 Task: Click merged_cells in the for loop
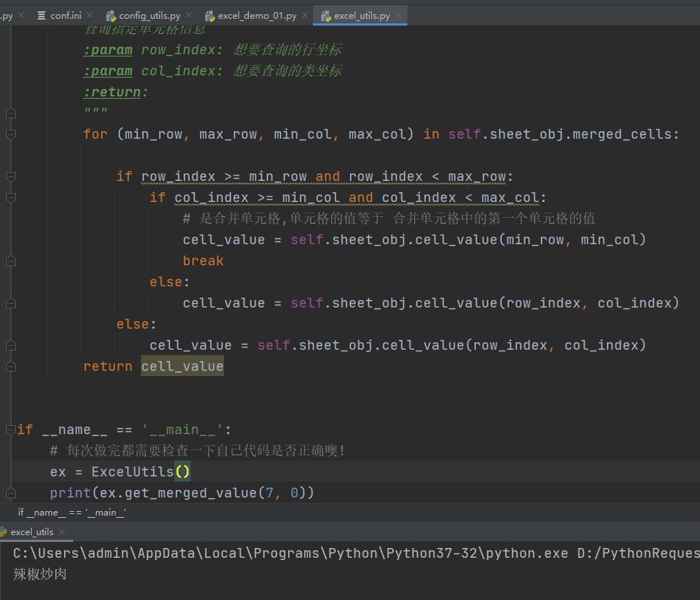pyautogui.click(x=622, y=134)
